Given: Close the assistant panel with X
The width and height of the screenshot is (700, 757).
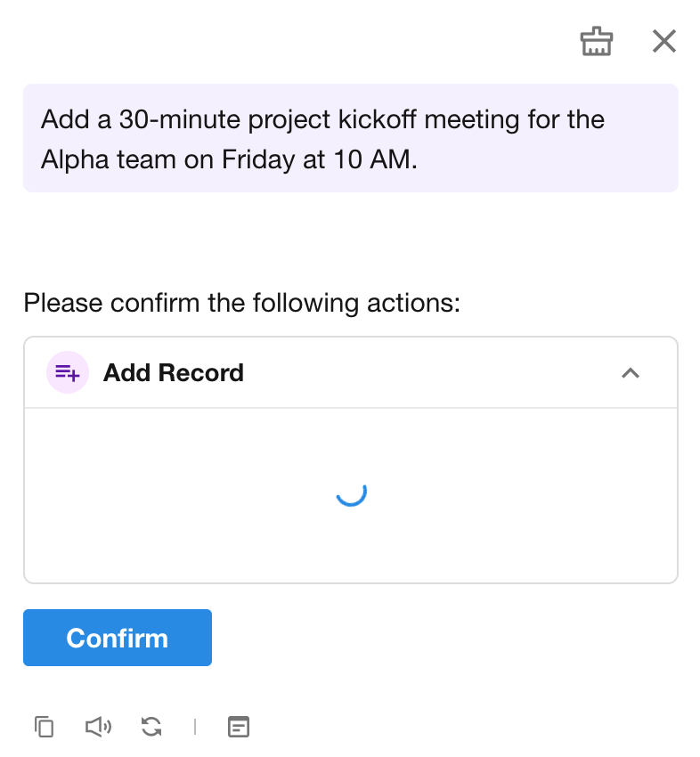Looking at the screenshot, I should [x=664, y=41].
